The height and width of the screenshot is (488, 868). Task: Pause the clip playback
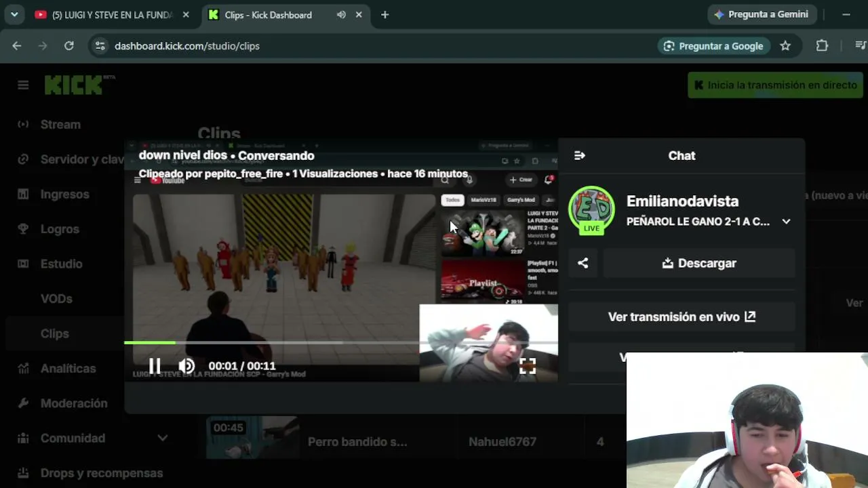pos(155,366)
